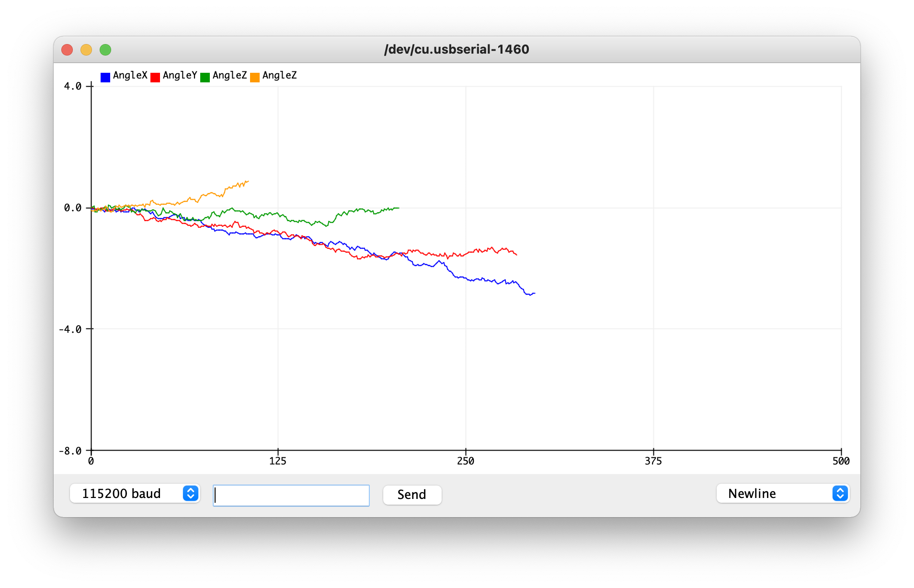Click the 4.0 y-axis label
This screenshot has height=588, width=914.
pos(73,86)
